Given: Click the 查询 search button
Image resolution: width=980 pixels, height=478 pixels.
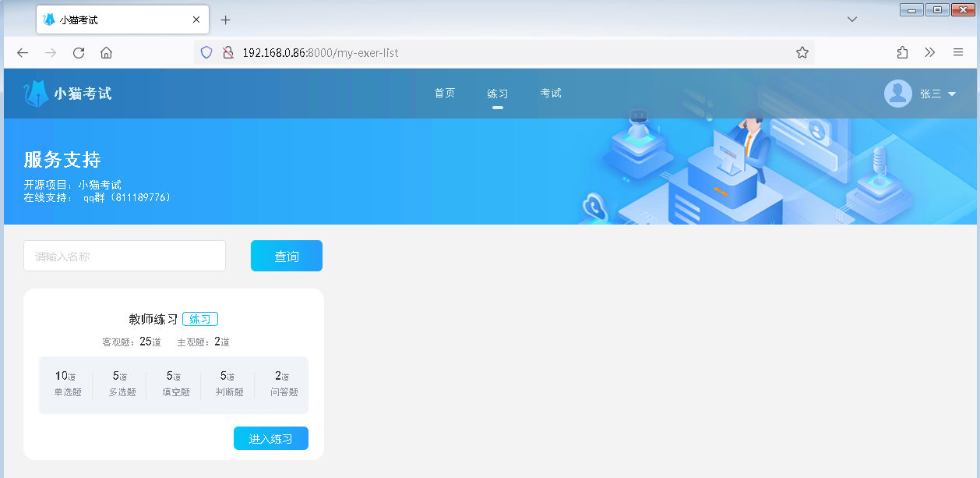Looking at the screenshot, I should coord(286,255).
